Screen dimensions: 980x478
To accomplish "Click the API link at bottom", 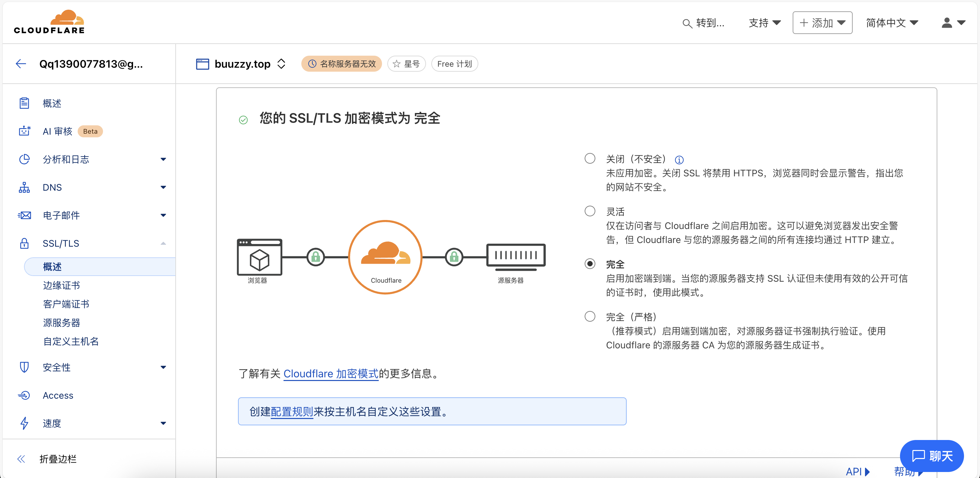I will coord(857,472).
